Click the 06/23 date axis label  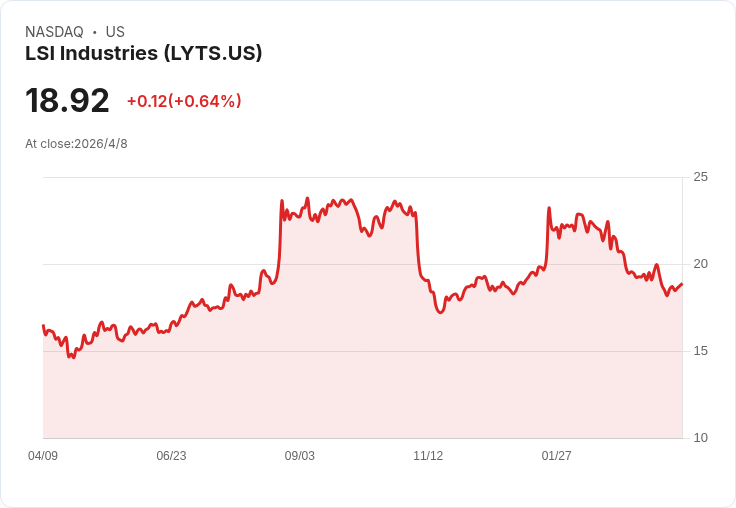(x=171, y=455)
